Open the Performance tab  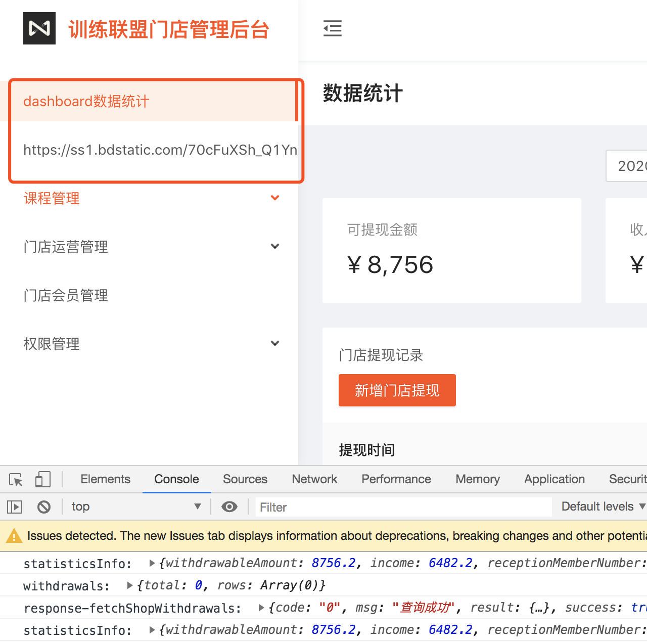click(x=396, y=479)
